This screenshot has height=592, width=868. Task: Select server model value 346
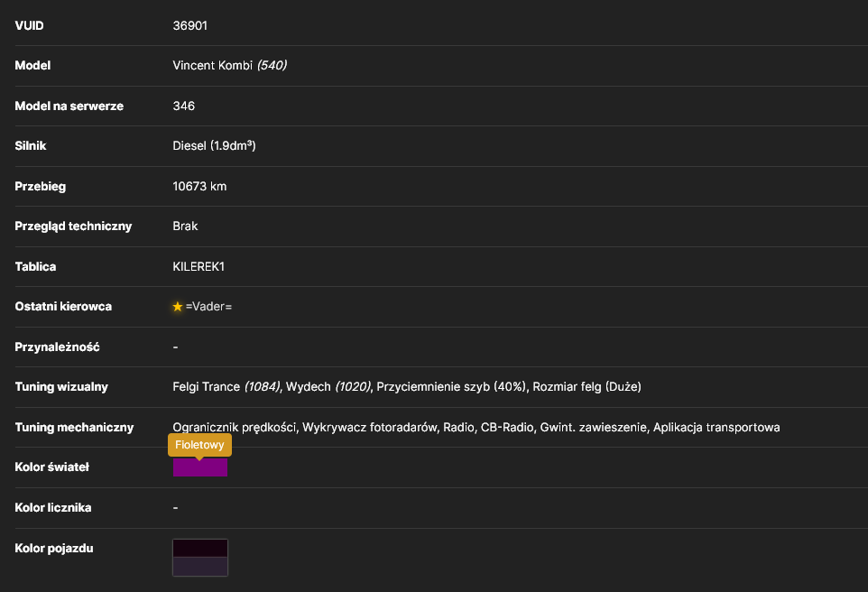pos(184,106)
